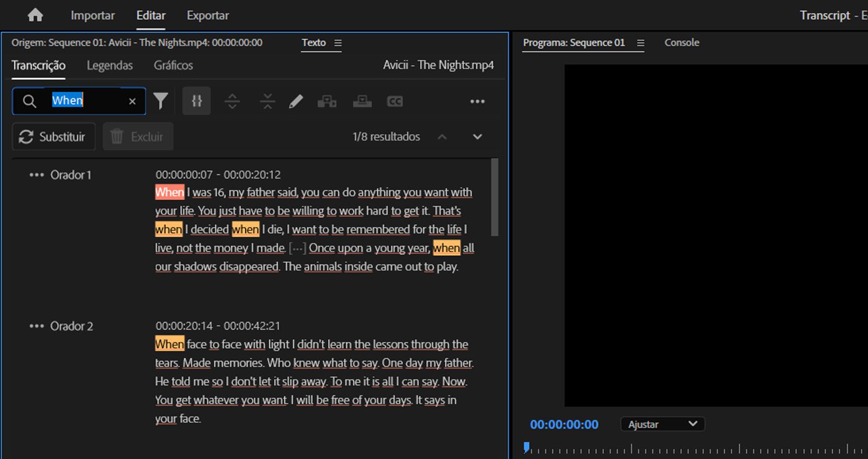The image size is (868, 459).
Task: Click the merge segments icon
Action: click(267, 101)
